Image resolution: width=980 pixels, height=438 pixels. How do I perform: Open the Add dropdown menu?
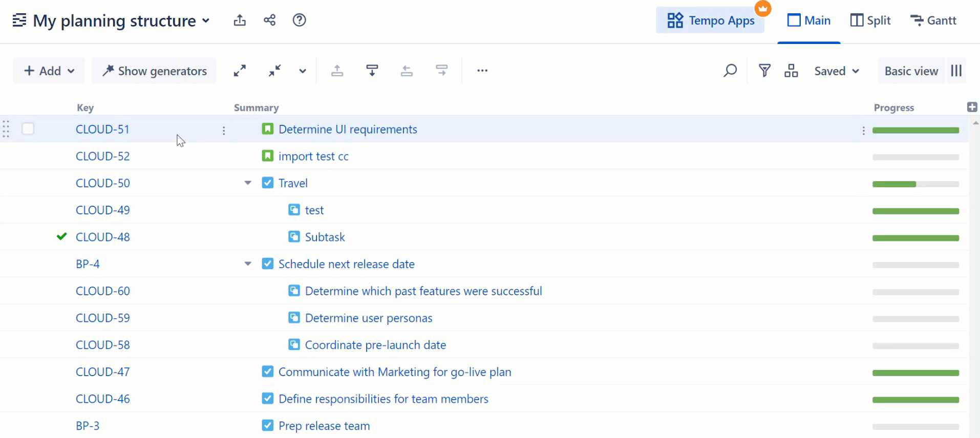coord(49,71)
